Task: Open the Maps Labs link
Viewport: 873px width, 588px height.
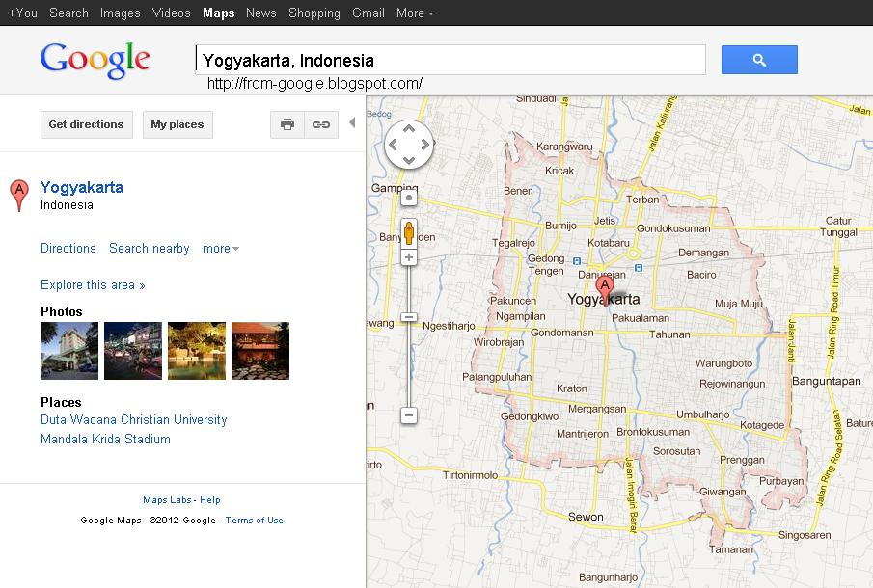Action: point(167,500)
